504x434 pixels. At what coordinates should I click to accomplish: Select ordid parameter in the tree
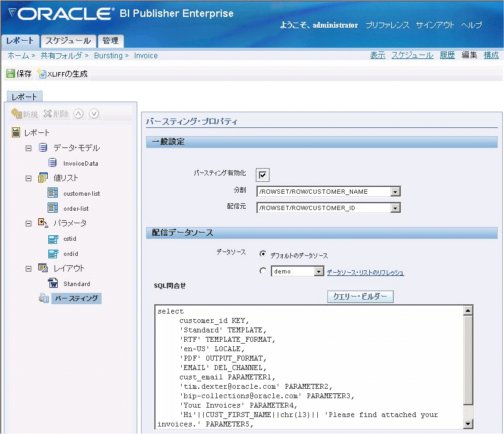71,253
